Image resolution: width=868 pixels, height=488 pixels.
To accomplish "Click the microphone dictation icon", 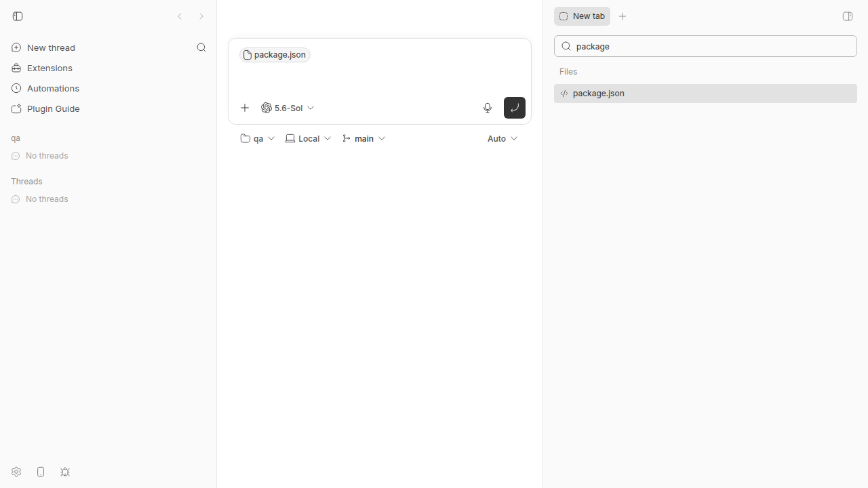I will pos(488,108).
